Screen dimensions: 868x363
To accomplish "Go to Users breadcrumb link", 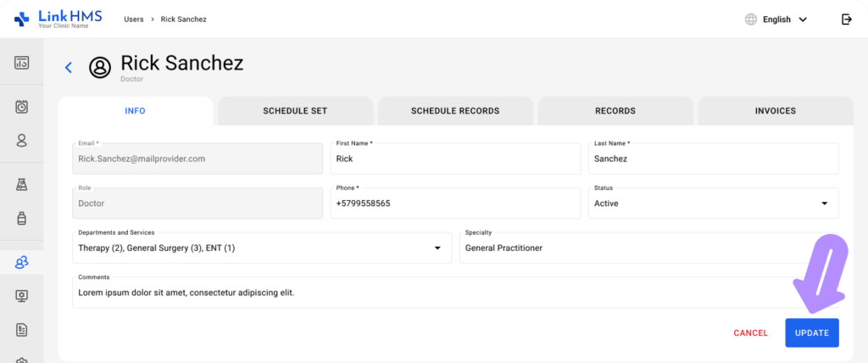I will coord(133,19).
